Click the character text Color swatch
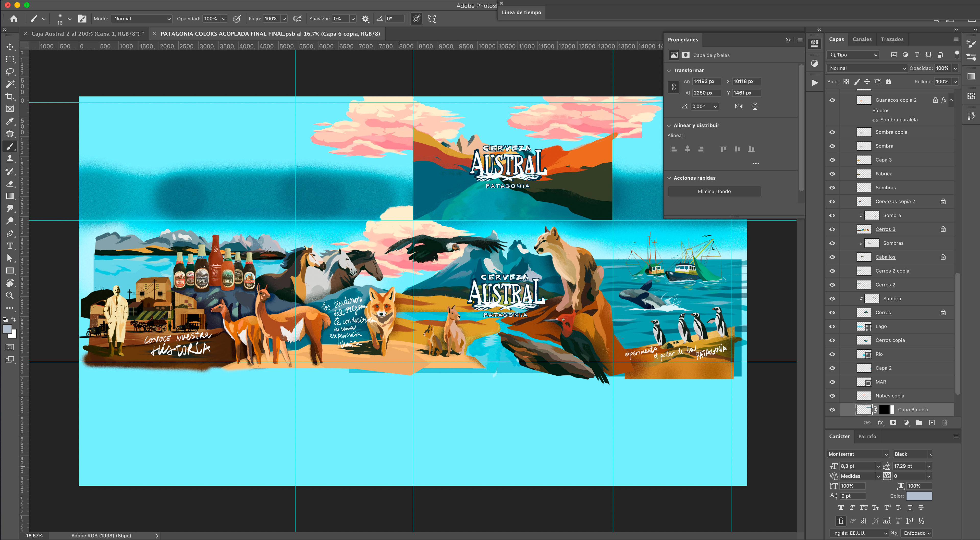This screenshot has width=980, height=540. pyautogui.click(x=919, y=496)
